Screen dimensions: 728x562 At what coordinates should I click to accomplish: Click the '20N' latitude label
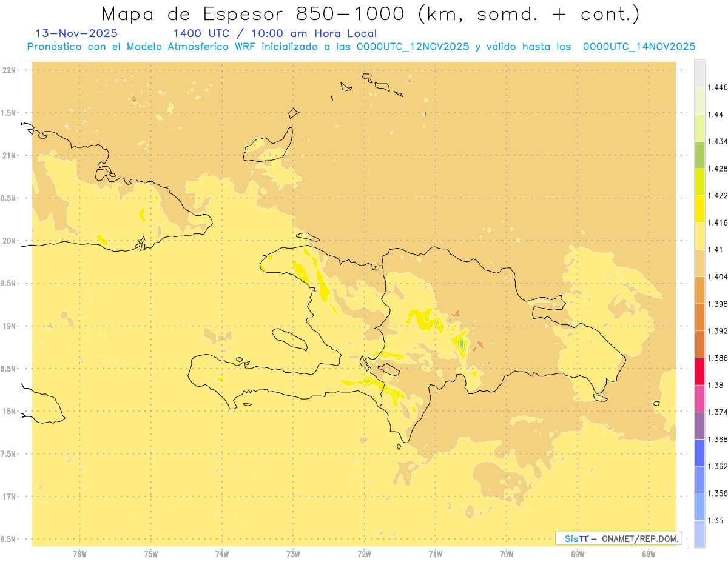tap(8, 241)
